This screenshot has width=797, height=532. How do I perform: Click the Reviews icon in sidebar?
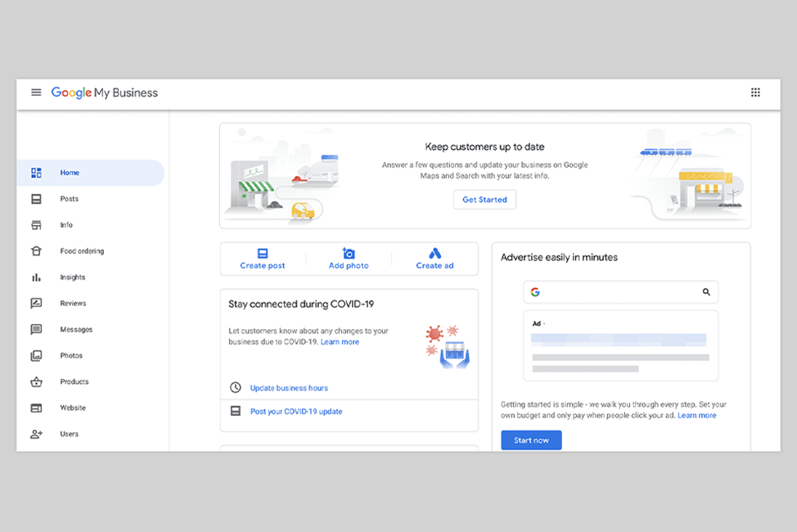(36, 303)
